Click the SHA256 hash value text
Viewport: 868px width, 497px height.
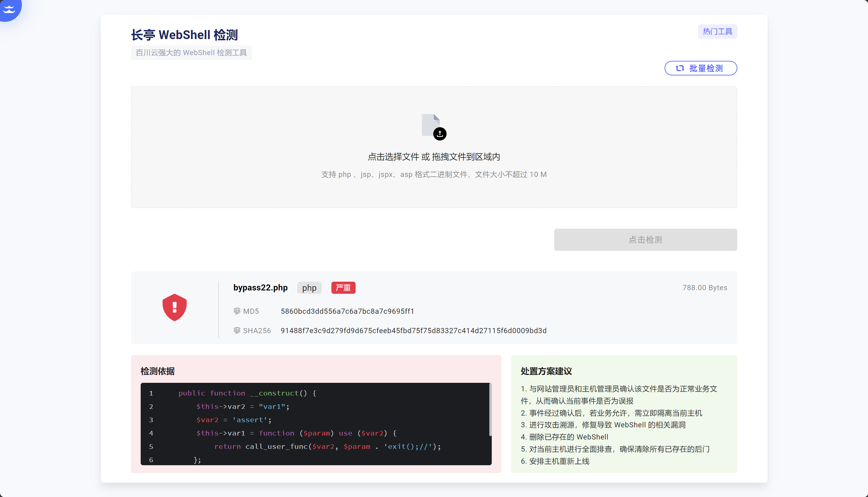pyautogui.click(x=413, y=331)
